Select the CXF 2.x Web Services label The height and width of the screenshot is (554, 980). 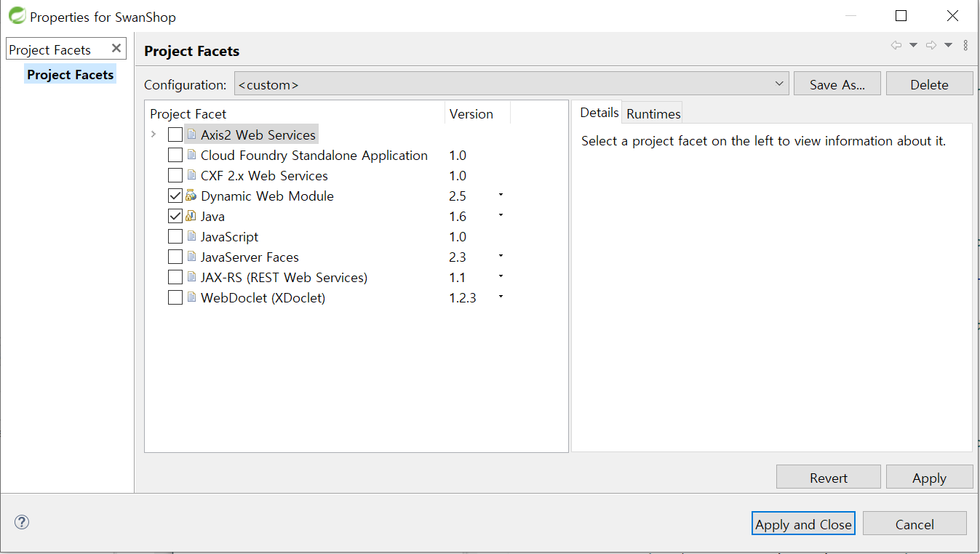click(x=264, y=175)
